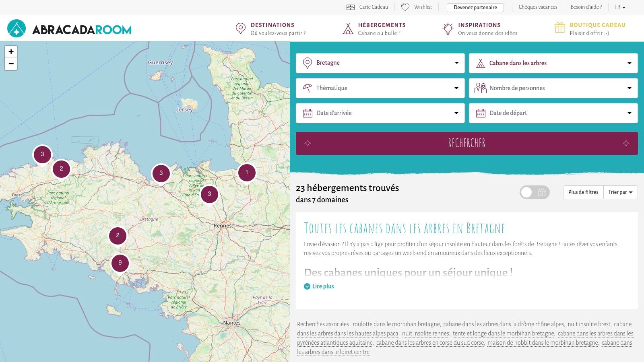644x362 pixels.
Task: Click the cluster marker 3 near Brest coast
Action: coord(42,154)
